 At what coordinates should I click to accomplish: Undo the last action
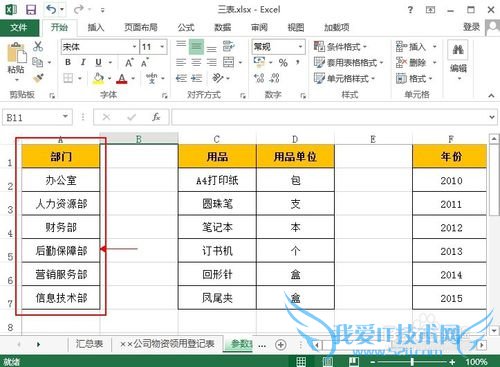point(51,10)
